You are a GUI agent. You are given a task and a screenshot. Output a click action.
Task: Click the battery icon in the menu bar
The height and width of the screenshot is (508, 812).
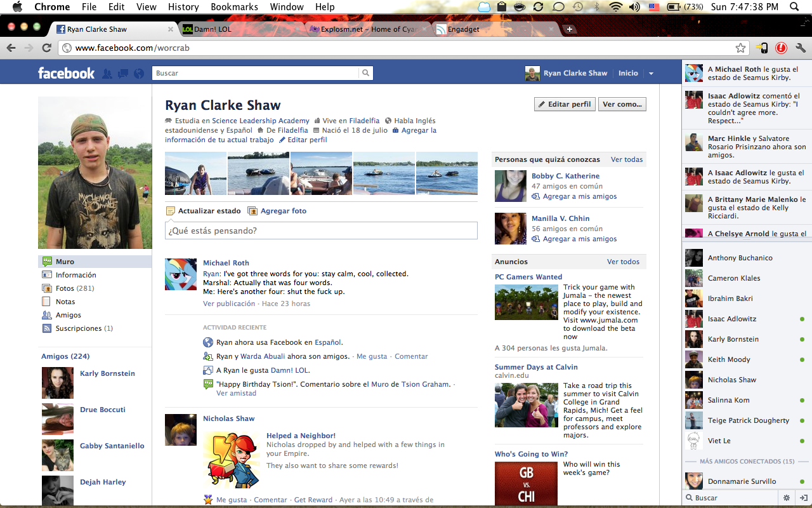coord(674,7)
